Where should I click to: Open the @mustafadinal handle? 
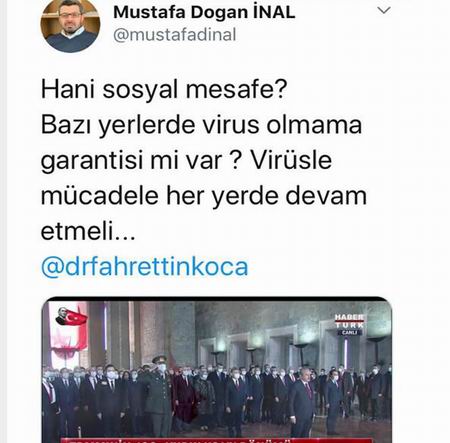175,35
